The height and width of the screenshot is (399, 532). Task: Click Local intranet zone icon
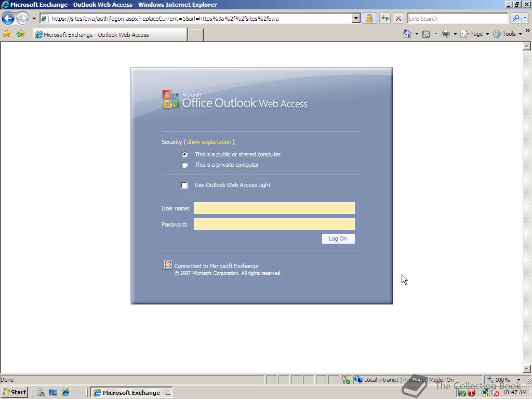[x=358, y=379]
